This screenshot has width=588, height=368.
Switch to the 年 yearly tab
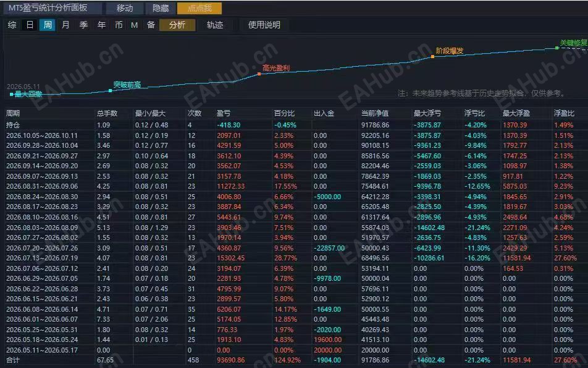[x=101, y=25]
